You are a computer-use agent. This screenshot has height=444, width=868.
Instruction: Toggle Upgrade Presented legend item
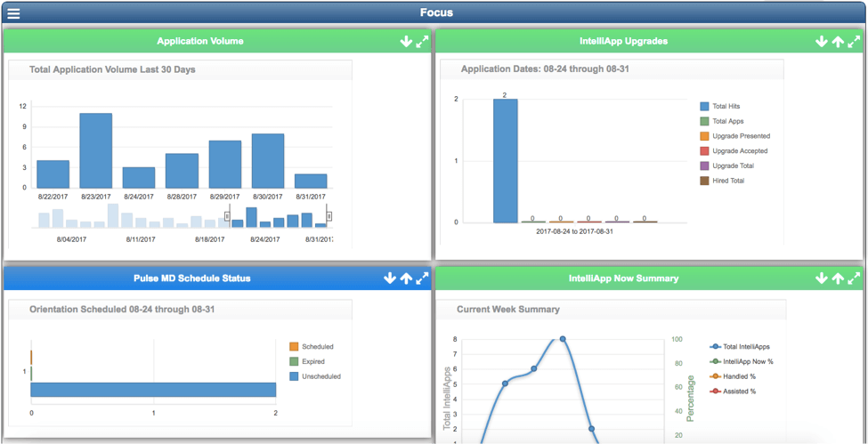pyautogui.click(x=741, y=136)
